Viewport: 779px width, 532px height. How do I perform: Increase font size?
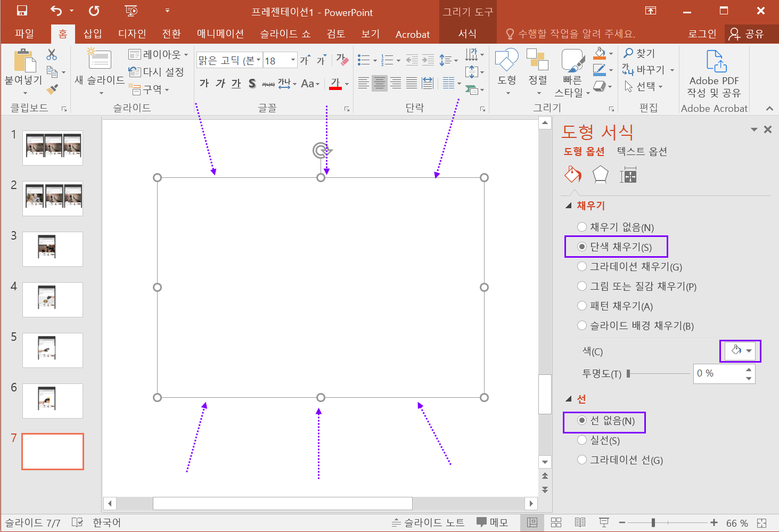[305, 60]
